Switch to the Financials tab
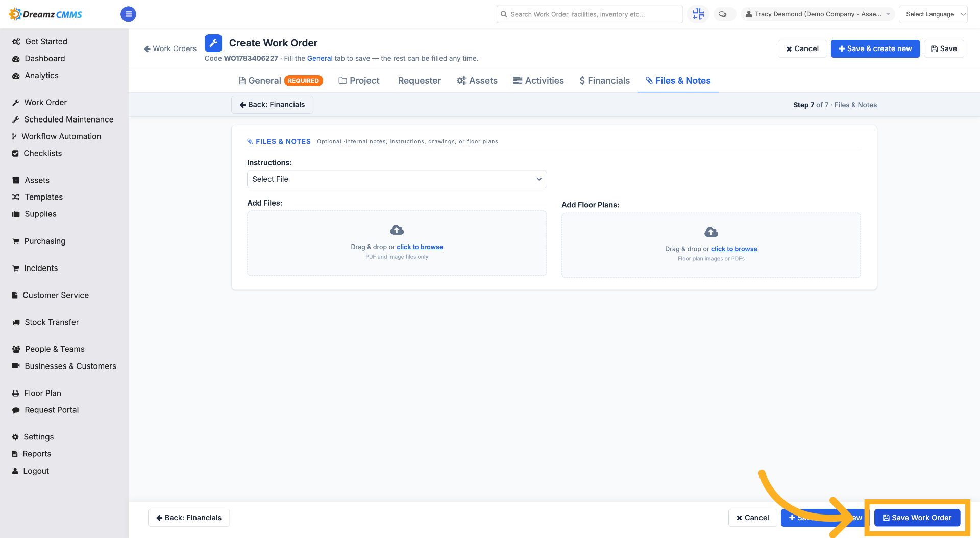 point(604,81)
